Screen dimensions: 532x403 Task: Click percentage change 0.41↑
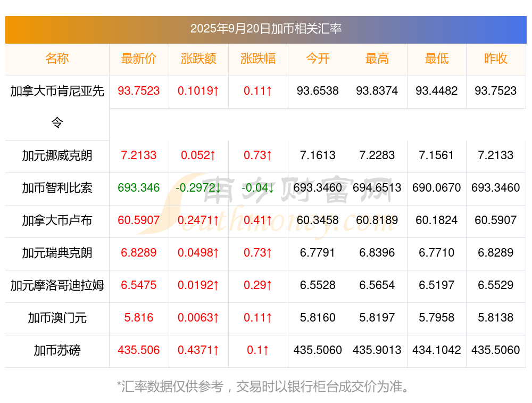point(258,220)
